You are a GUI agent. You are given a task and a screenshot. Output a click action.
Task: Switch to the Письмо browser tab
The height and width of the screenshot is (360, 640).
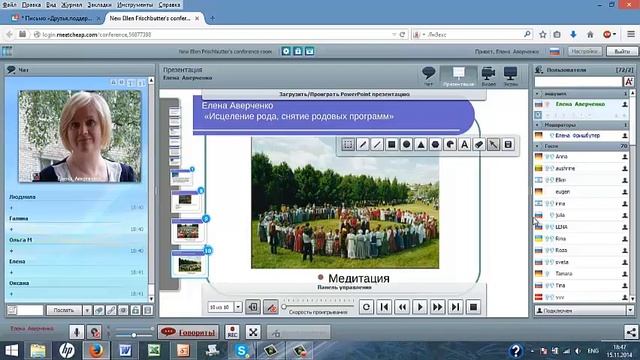click(x=55, y=18)
